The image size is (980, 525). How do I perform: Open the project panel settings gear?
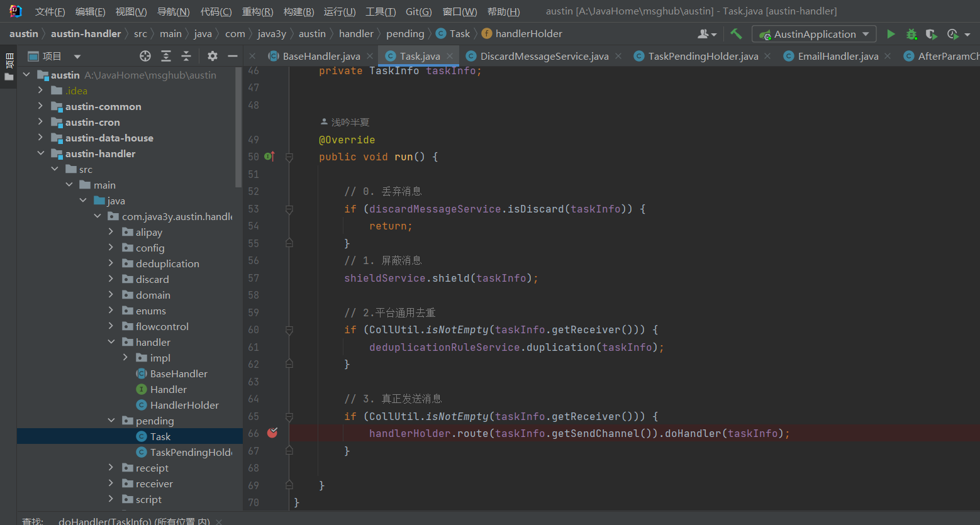(213, 56)
